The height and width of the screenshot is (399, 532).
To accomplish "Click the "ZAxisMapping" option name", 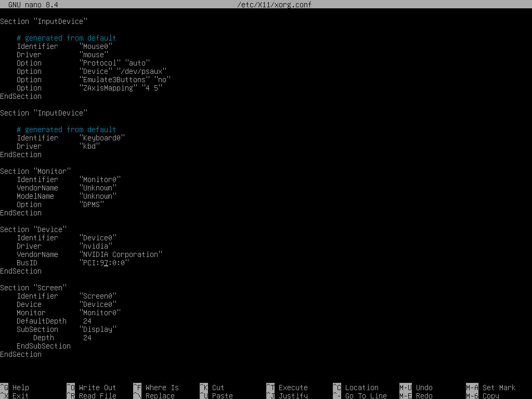I will tap(108, 88).
